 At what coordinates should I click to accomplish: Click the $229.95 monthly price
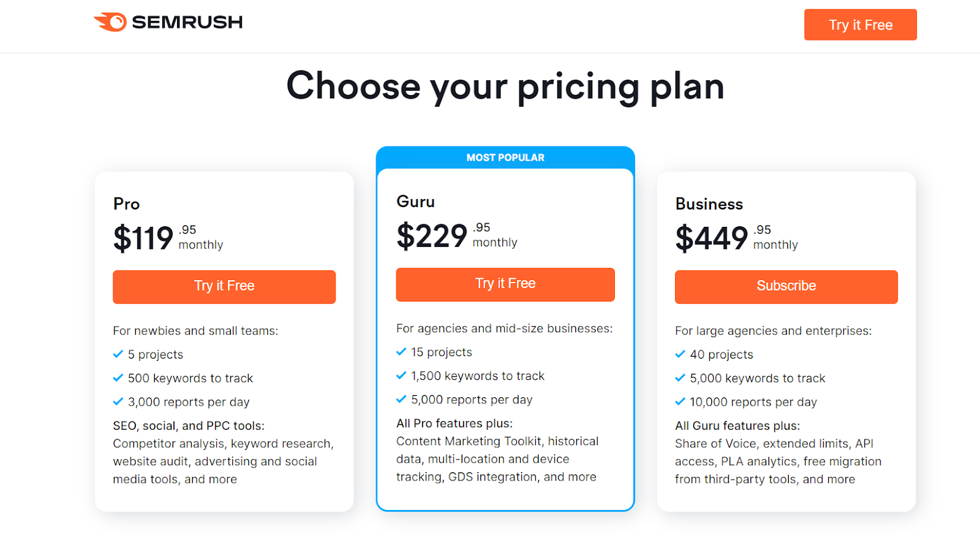(x=457, y=236)
